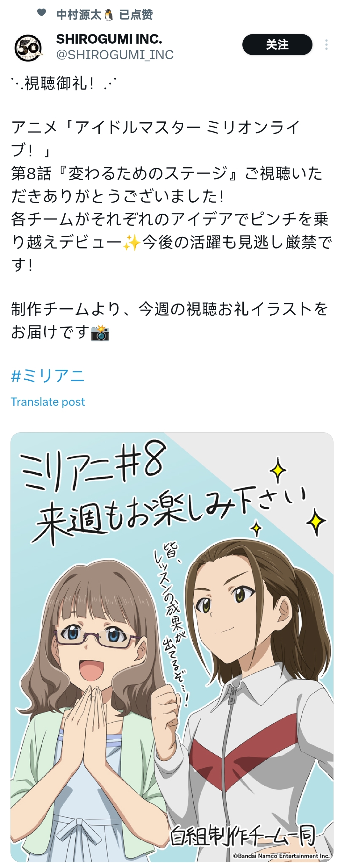Image resolution: width=344 pixels, height=868 pixels.
Task: Tap the post paragraph mentioning 第8話
Action: pos(171,196)
